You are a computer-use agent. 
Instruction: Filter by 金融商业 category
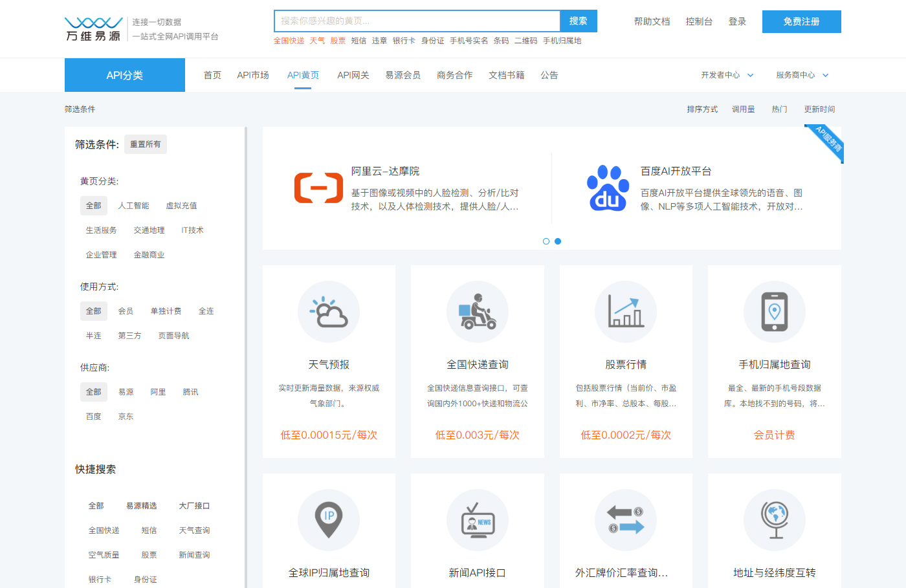149,255
